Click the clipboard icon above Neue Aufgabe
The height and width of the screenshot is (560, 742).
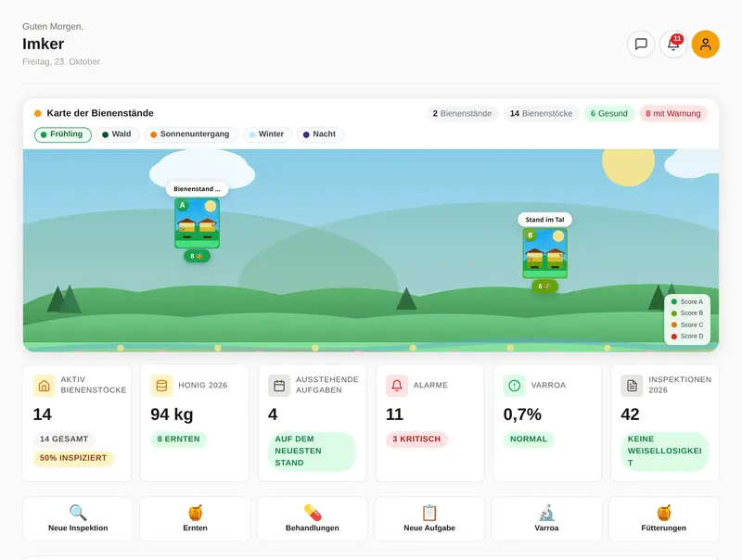tap(429, 512)
